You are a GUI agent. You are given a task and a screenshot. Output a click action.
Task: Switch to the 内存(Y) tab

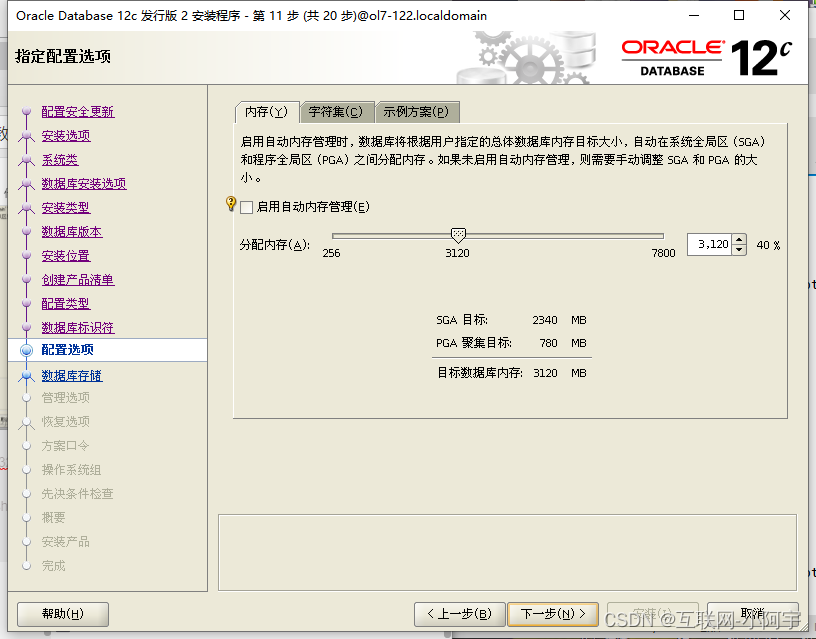[x=267, y=112]
